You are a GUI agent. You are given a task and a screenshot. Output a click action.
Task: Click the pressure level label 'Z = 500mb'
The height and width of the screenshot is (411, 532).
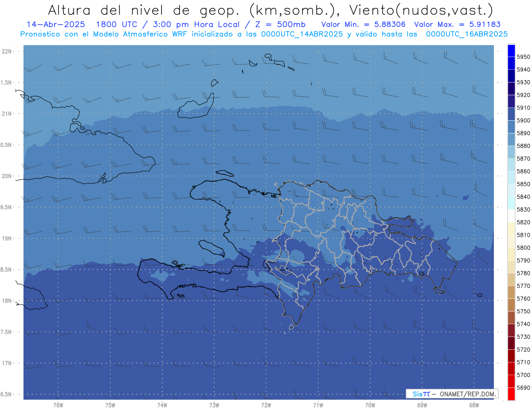[280, 24]
